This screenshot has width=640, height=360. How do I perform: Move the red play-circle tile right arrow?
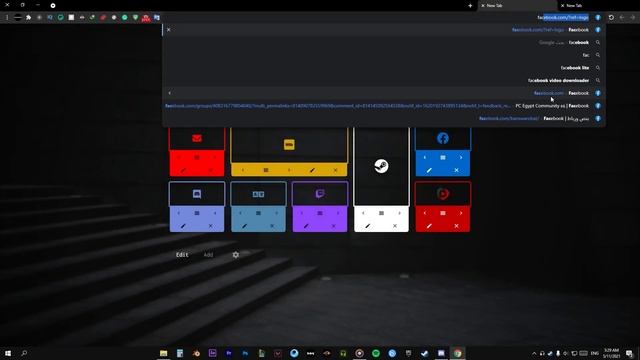[x=461, y=213]
